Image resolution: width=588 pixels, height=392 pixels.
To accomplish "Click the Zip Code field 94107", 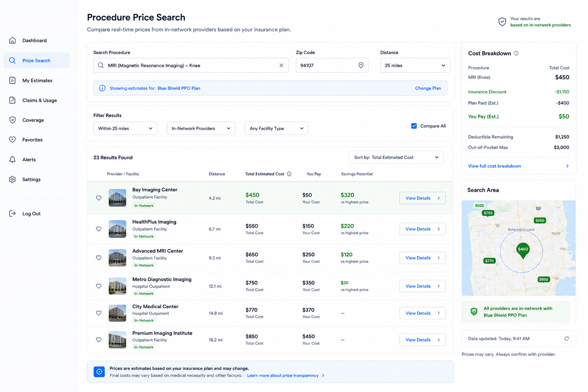I will pos(332,65).
